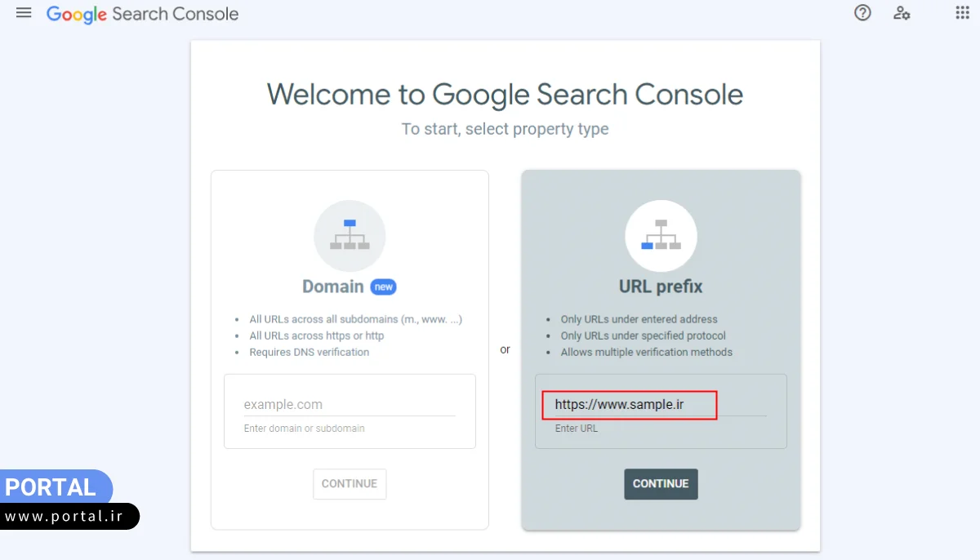This screenshot has height=560, width=980.
Task: Select the Domain property type heading
Action: point(332,287)
